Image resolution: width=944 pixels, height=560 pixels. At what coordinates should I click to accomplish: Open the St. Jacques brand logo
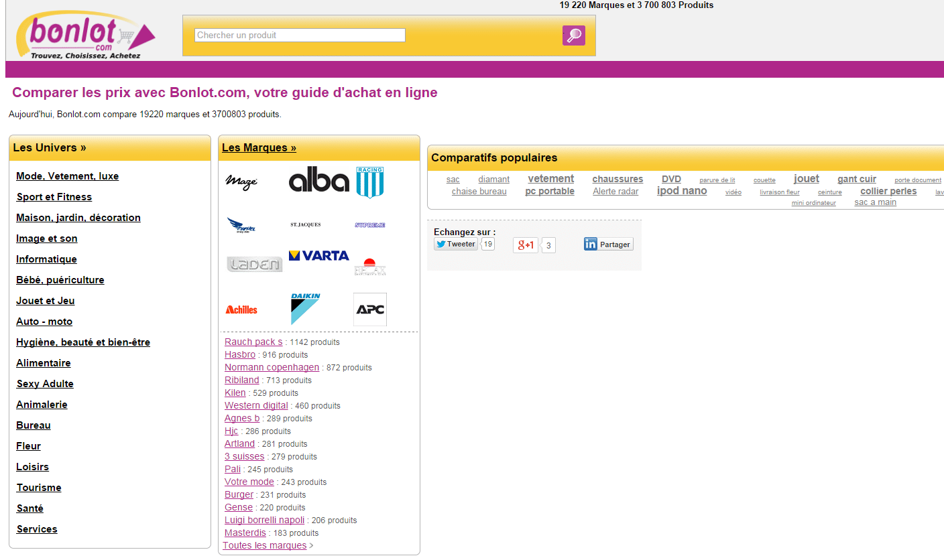point(305,225)
